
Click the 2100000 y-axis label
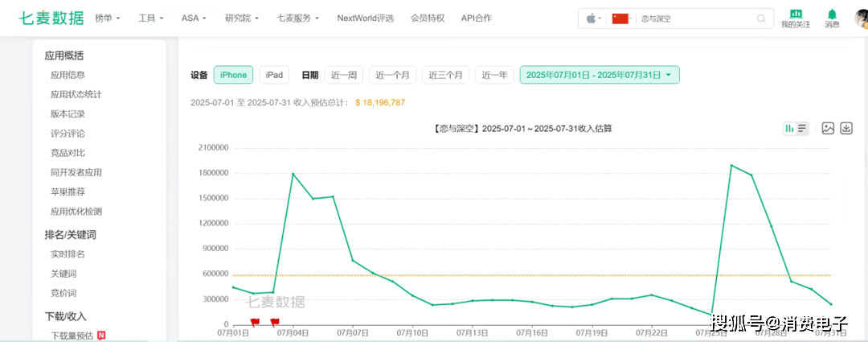click(x=212, y=148)
